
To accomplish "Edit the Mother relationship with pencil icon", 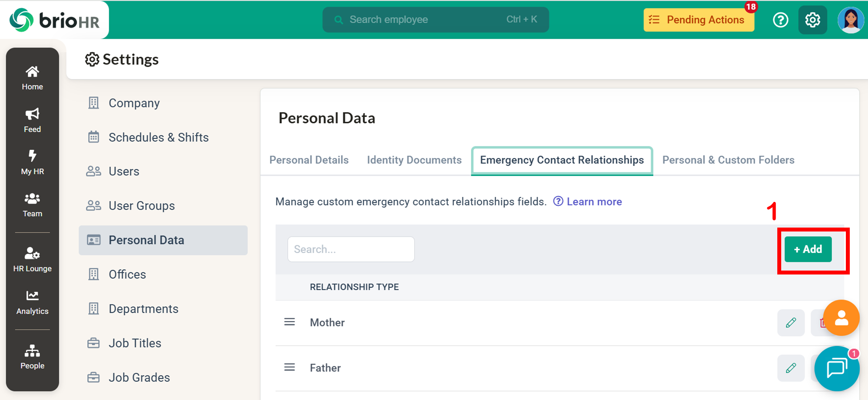I will (791, 323).
